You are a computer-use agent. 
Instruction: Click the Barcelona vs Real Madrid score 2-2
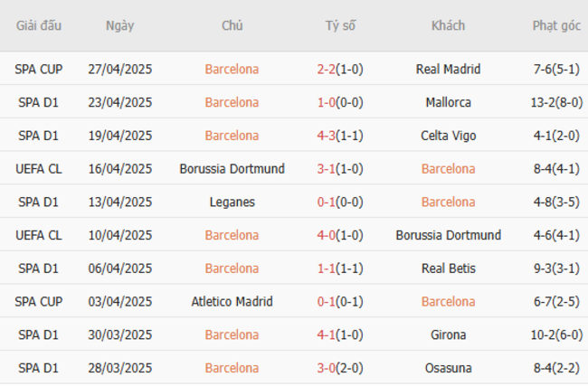pyautogui.click(x=327, y=69)
